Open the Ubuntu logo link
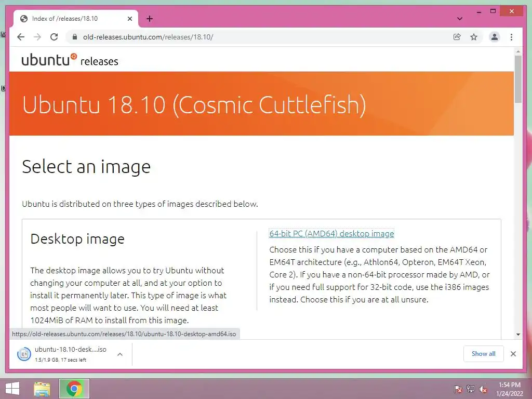Viewport: 532px width, 399px height. click(49, 60)
